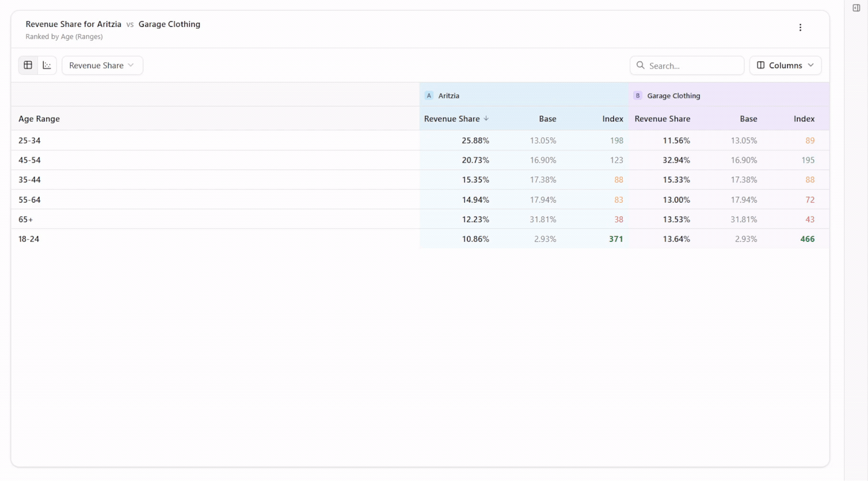Click Aritzia index value 38
Image resolution: width=868 pixels, height=481 pixels.
(619, 219)
